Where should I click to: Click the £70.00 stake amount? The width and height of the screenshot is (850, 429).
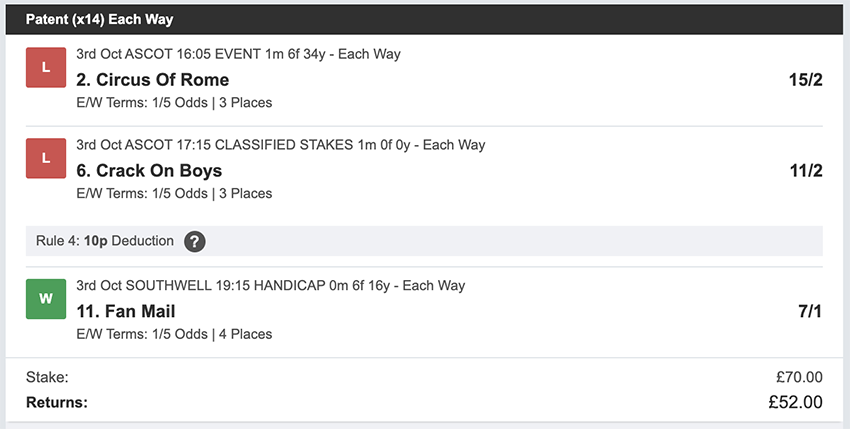click(799, 377)
